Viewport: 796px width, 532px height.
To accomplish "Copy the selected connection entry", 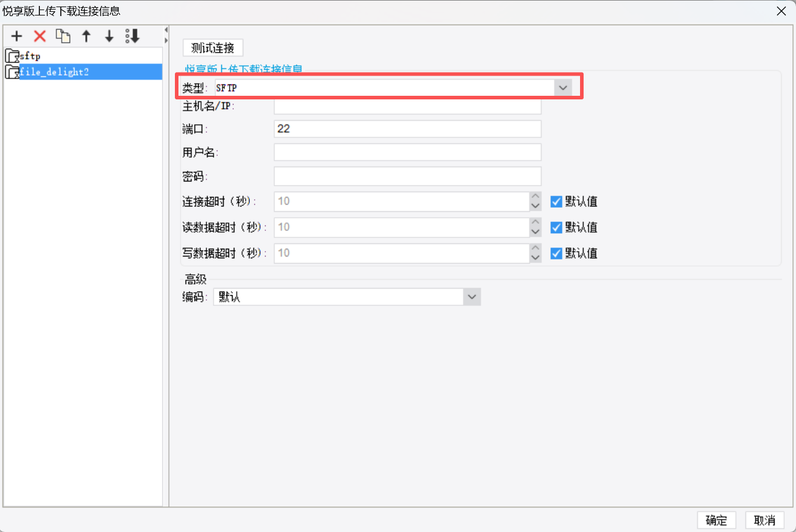I will pyautogui.click(x=63, y=36).
